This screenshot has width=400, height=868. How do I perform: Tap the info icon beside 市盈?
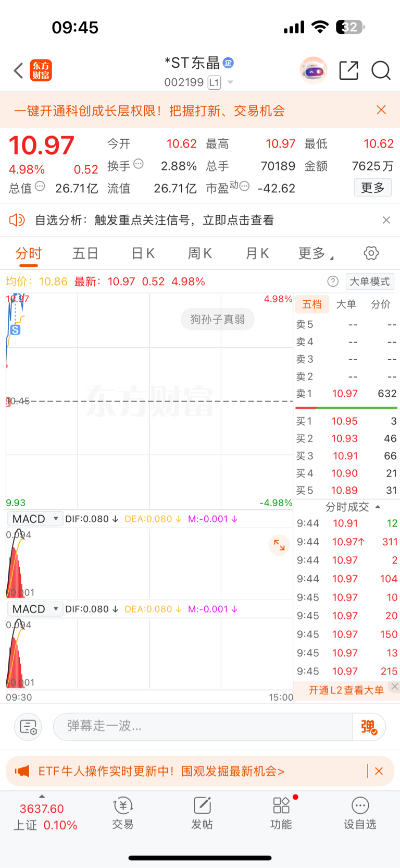pyautogui.click(x=244, y=186)
